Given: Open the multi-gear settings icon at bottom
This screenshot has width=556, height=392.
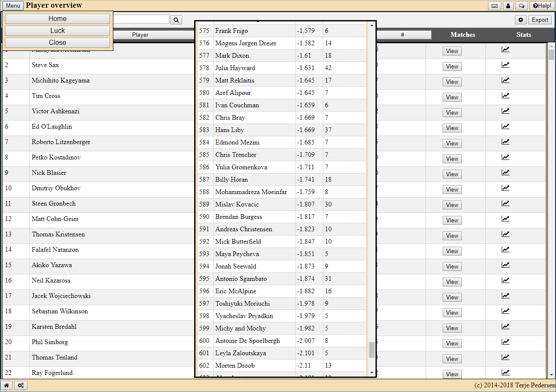Looking at the screenshot, I should (21, 386).
